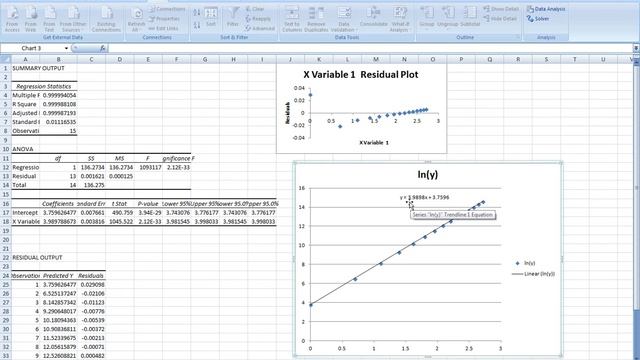
Task: Select row 17 header
Action: (x=5, y=213)
